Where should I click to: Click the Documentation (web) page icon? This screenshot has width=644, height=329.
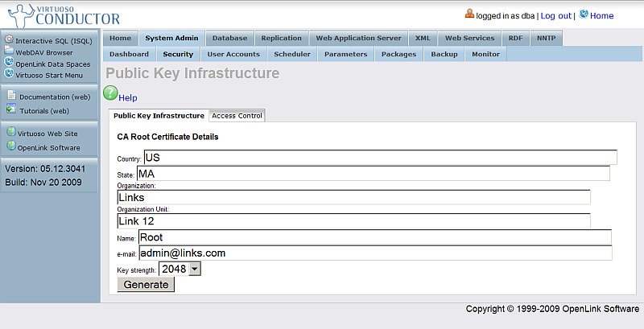pyautogui.click(x=11, y=96)
